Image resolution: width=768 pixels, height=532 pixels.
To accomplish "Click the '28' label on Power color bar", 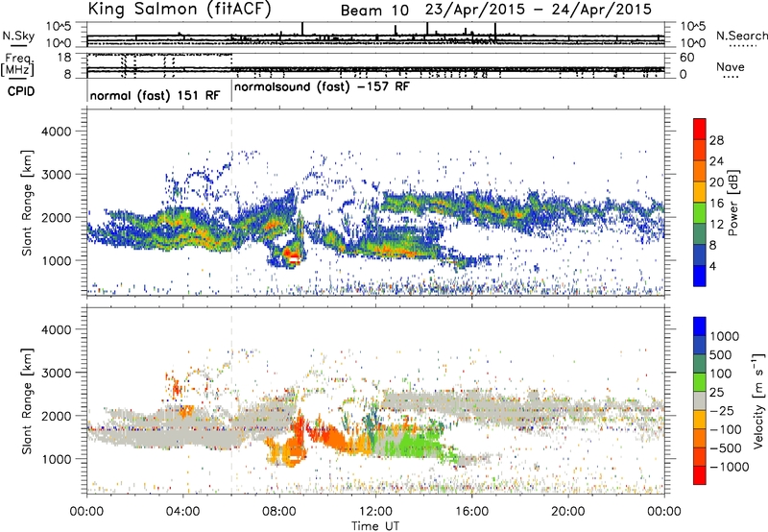I will (x=716, y=140).
